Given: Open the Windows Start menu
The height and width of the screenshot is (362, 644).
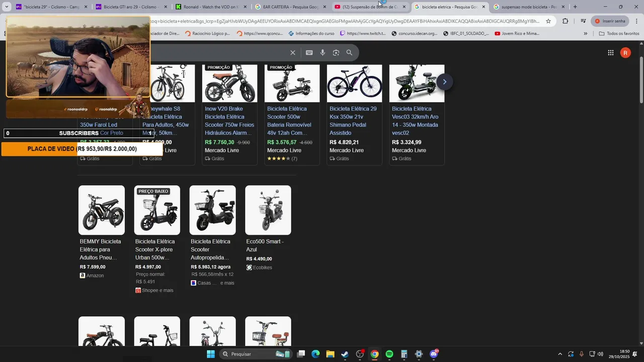Looking at the screenshot, I should coord(211,354).
